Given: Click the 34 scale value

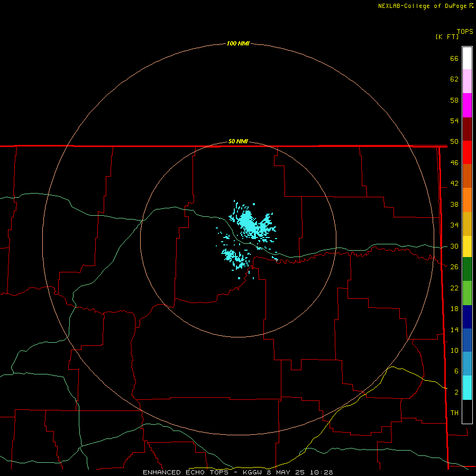Looking at the screenshot, I should (454, 225).
